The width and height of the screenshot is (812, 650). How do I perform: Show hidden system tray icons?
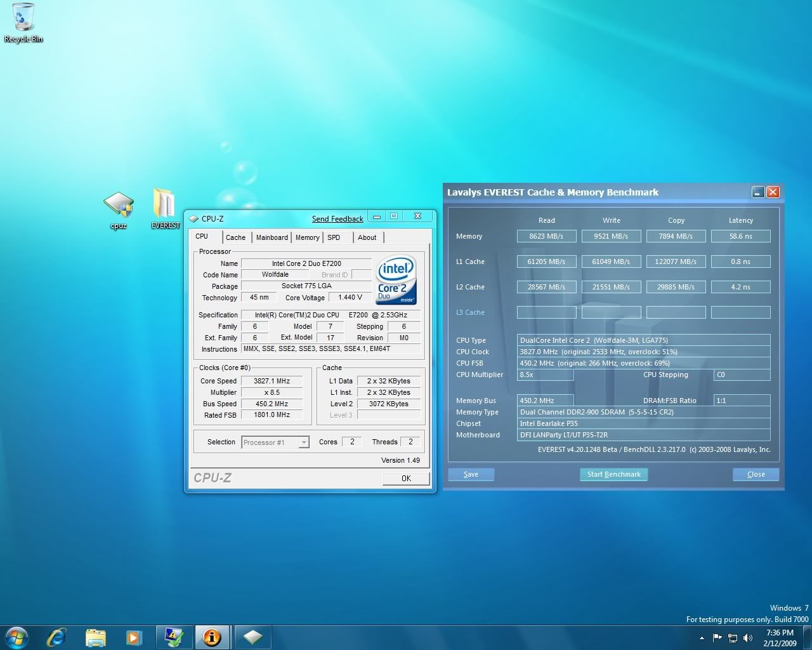pos(702,638)
